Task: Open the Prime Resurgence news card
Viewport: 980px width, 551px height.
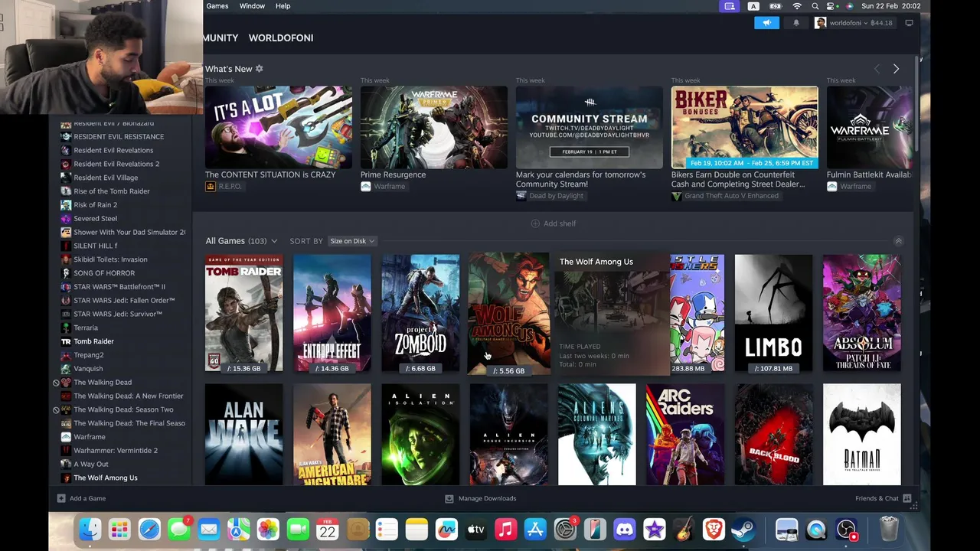Action: 433,127
